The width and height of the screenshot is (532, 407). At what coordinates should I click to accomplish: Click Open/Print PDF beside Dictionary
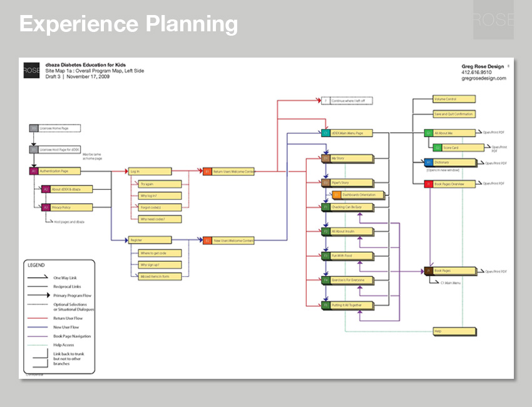coord(496,163)
